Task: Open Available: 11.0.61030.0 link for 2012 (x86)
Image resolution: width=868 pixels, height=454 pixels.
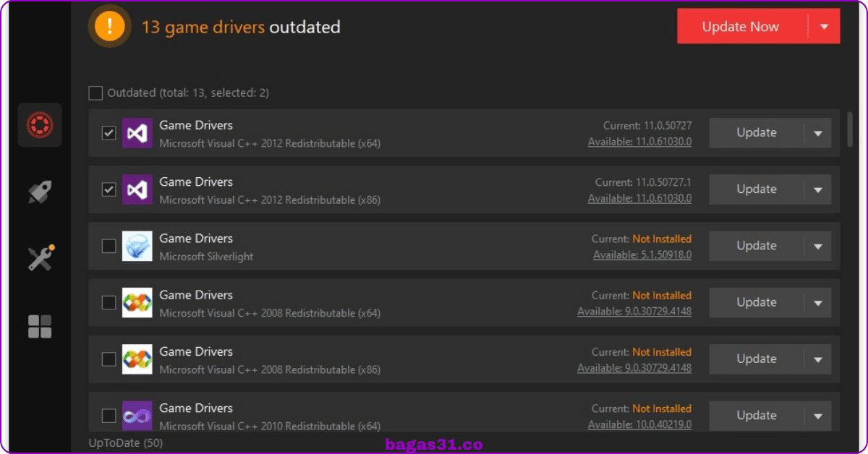Action: click(x=639, y=198)
